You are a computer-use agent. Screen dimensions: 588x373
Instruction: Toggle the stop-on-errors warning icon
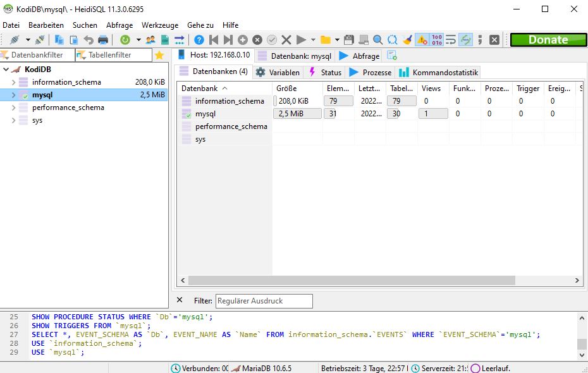pos(422,40)
